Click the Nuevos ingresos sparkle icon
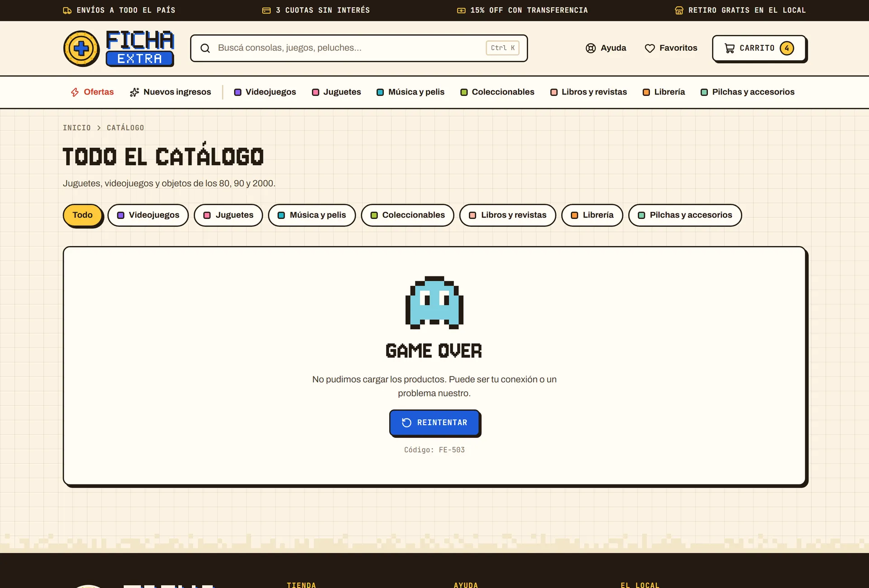 pyautogui.click(x=134, y=92)
